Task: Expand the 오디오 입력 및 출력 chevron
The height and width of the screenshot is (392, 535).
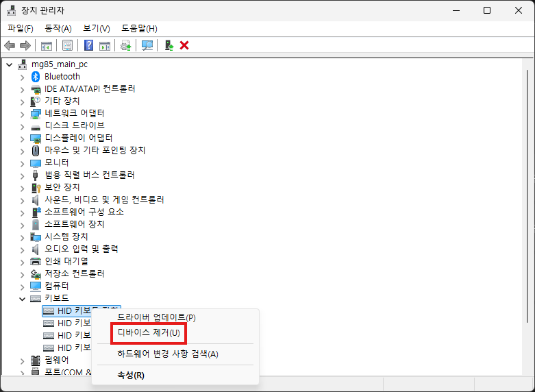Action: (x=23, y=249)
